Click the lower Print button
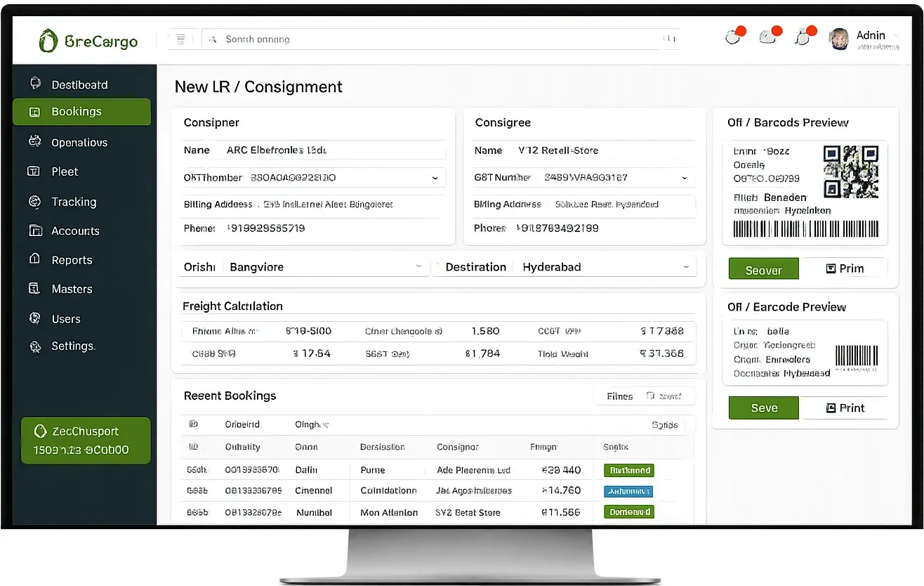Image resolution: width=924 pixels, height=586 pixels. tap(845, 408)
